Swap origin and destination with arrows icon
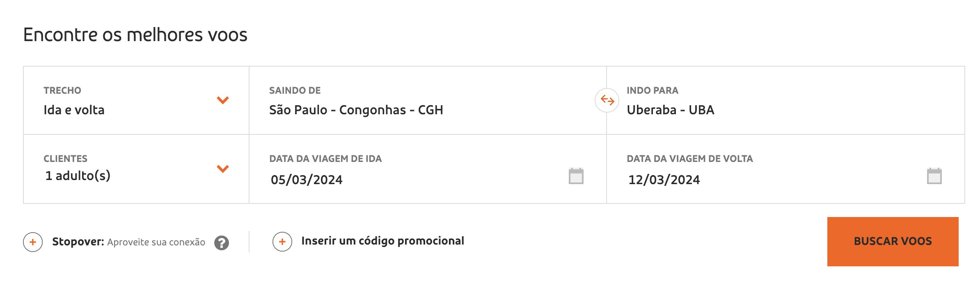The width and height of the screenshot is (980, 291). coord(607,100)
